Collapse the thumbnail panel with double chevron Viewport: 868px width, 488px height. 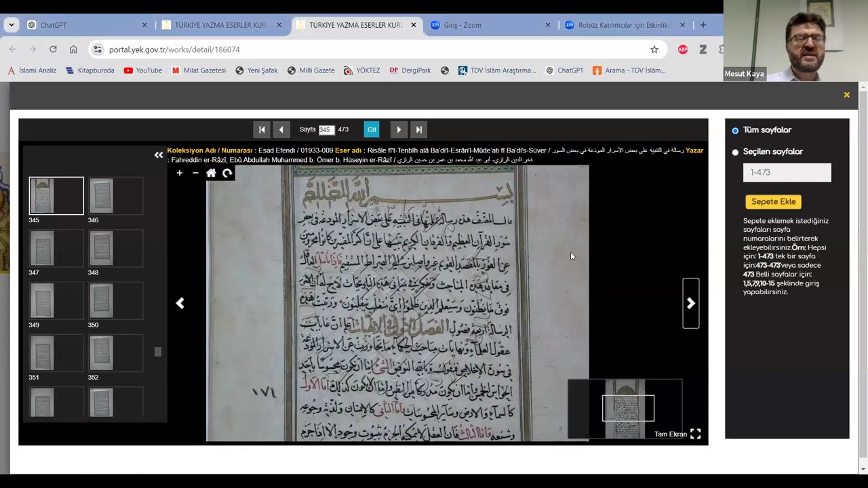click(x=159, y=155)
